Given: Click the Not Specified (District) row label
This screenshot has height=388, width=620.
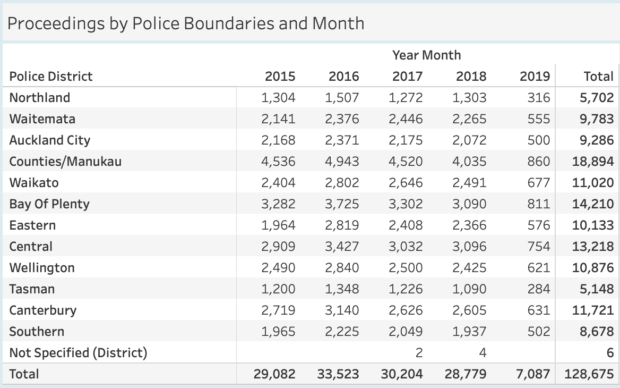Looking at the screenshot, I should click(78, 353).
